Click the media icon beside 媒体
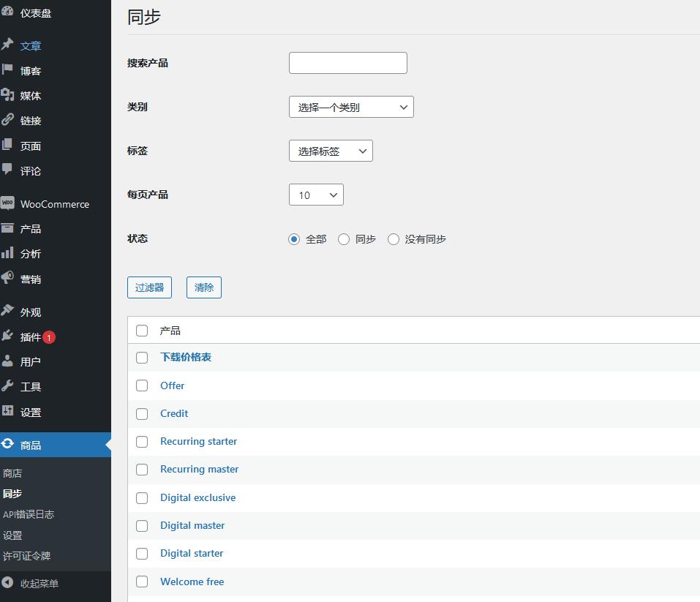Screen dimensions: 700x602 point(7,94)
